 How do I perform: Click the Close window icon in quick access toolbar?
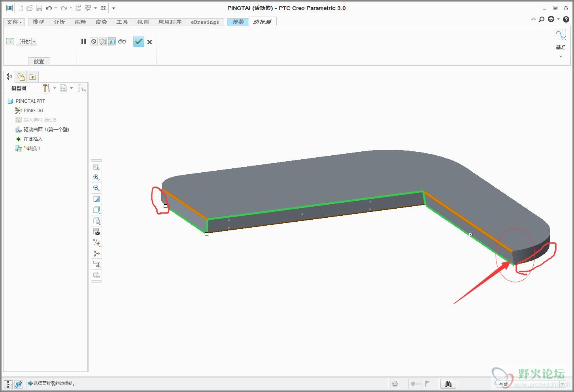pyautogui.click(x=103, y=8)
